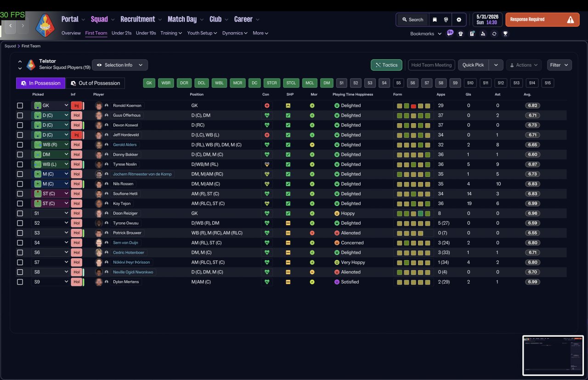Open the GK picked-position dropdown for Koeman
588x380 pixels.
coord(51,106)
